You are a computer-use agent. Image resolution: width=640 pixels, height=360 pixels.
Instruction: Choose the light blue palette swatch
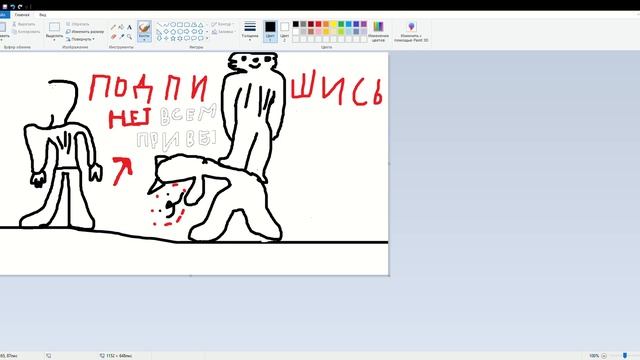349,24
